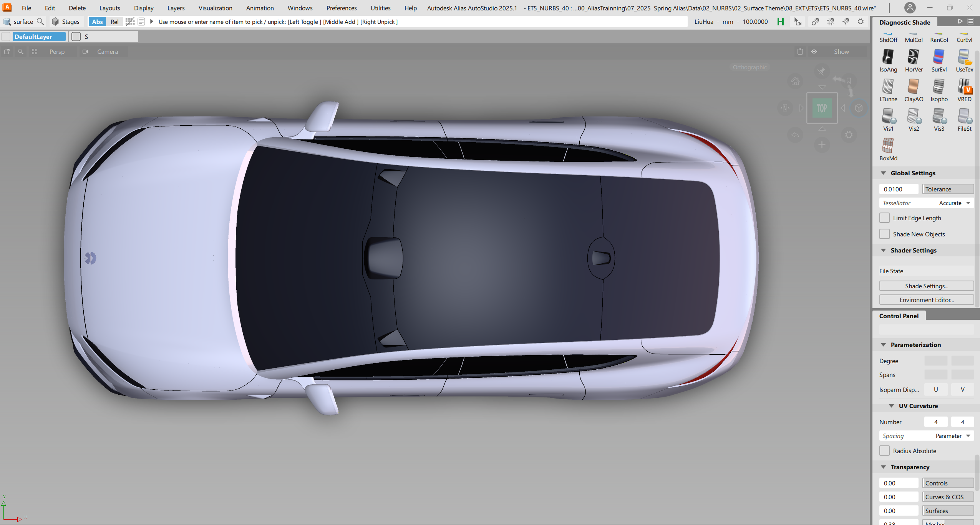Screen dimensions: 980x525
Task: Click the Tolerance value input field
Action: click(898, 189)
